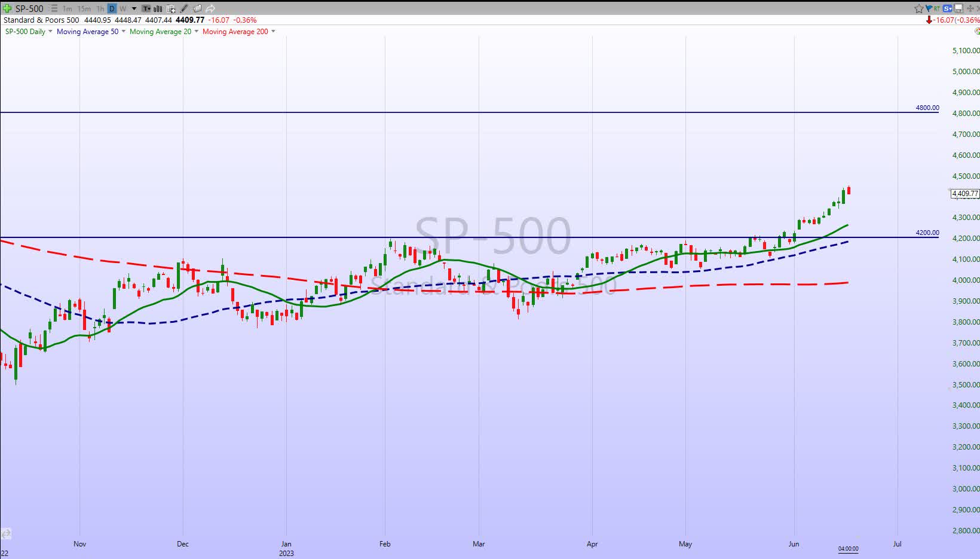Viewport: 980px width, 559px height.
Task: Open SP-500 Daily series dropdown
Action: pyautogui.click(x=50, y=32)
